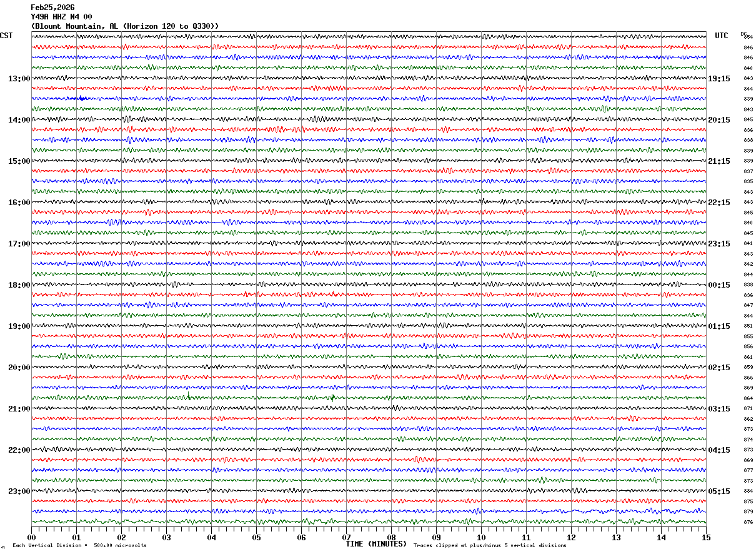Viewport: 756px width, 554px height.
Task: Select the station code 'Y49A HHZ N4 00'
Action: pos(61,17)
